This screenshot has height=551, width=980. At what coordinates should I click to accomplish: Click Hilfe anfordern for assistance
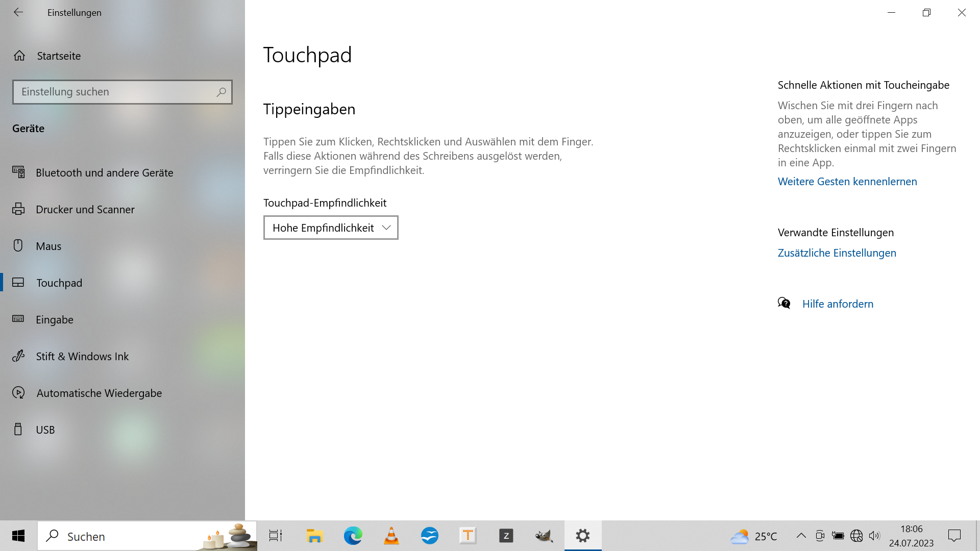tap(838, 304)
